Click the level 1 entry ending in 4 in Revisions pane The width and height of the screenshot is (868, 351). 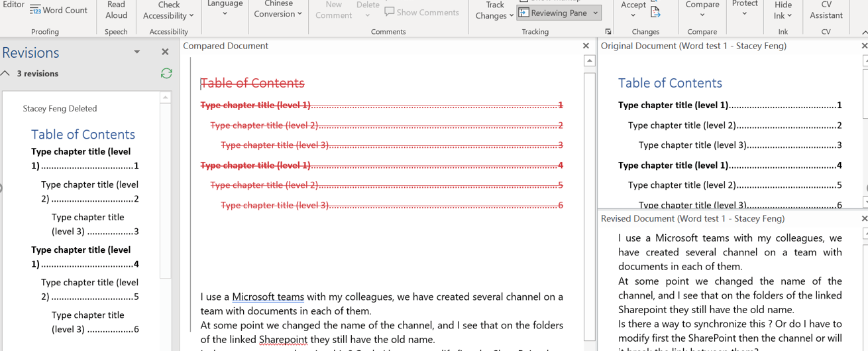85,257
